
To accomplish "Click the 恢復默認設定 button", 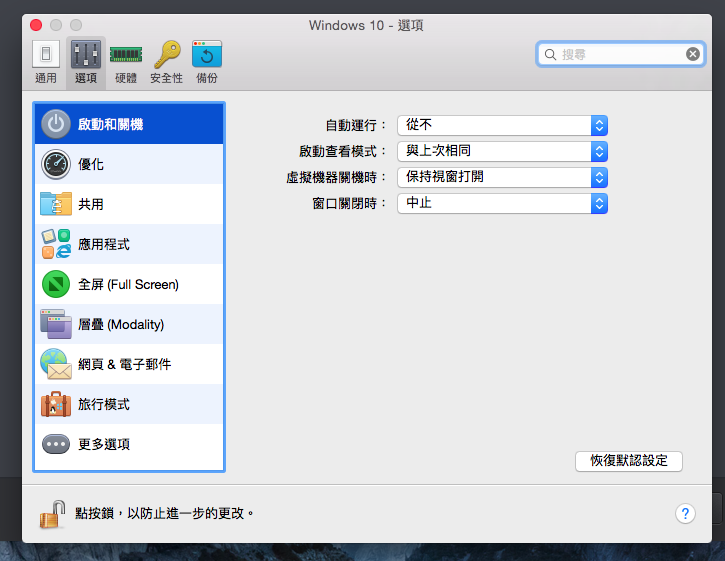I will [629, 461].
